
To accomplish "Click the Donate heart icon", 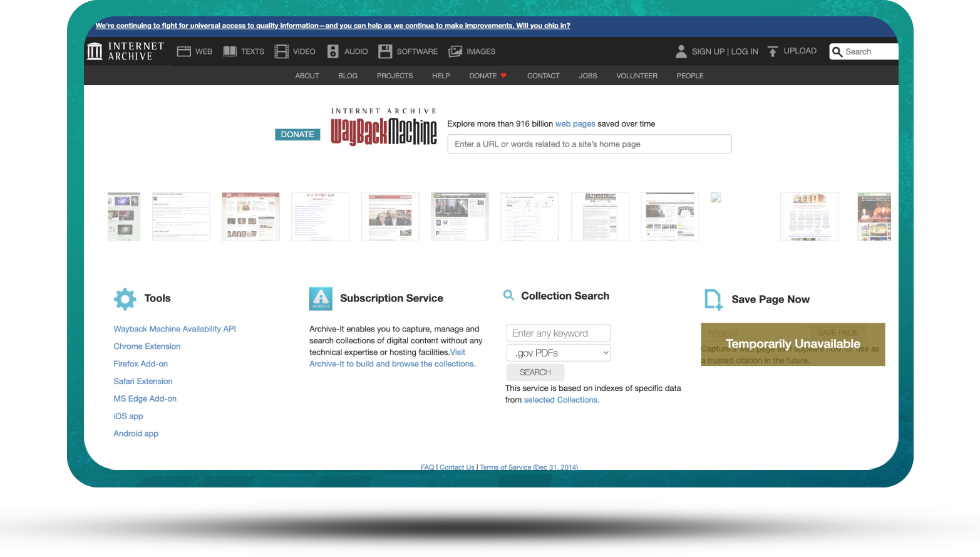I will [503, 75].
